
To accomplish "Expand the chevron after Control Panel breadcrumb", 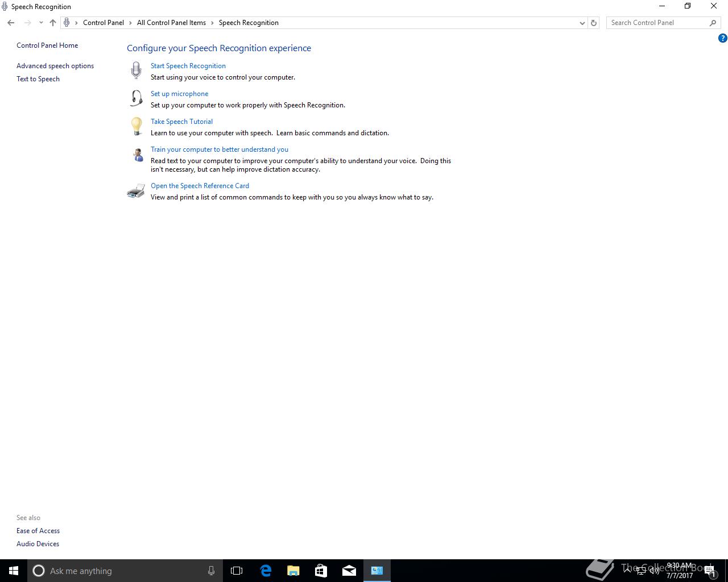I will [130, 23].
